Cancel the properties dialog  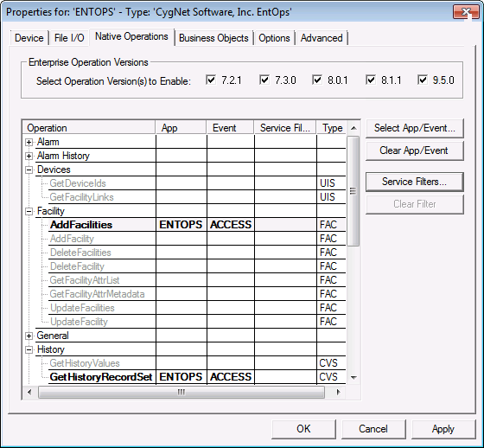373,429
